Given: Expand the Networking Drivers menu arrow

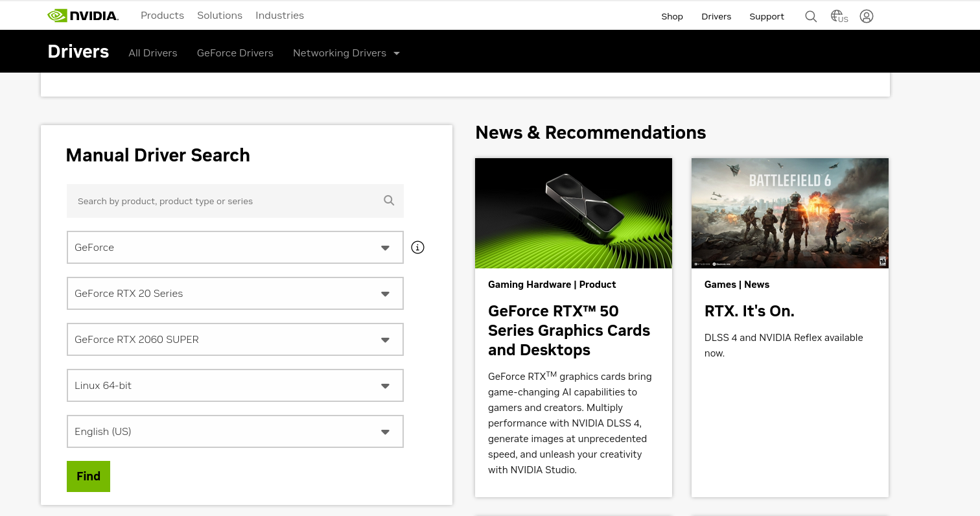Looking at the screenshot, I should (x=397, y=53).
